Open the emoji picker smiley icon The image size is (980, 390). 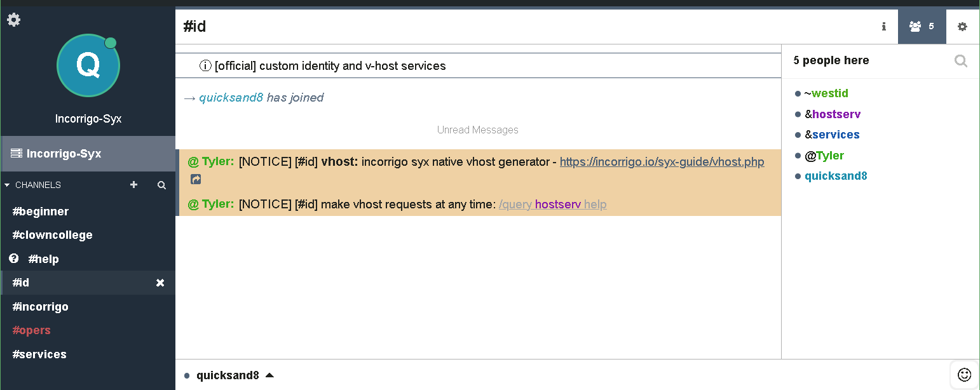coord(964,375)
